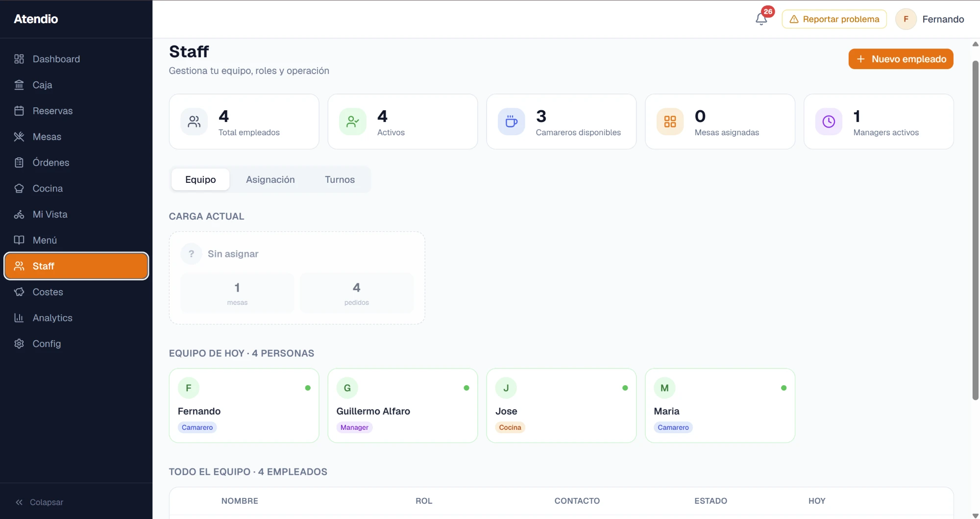980x519 pixels.
Task: Click the Nuevo empleado button
Action: coord(901,59)
